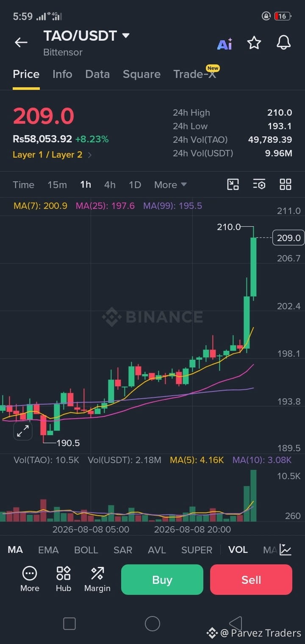
Task: Toggle the BOLL indicator
Action: tap(86, 550)
